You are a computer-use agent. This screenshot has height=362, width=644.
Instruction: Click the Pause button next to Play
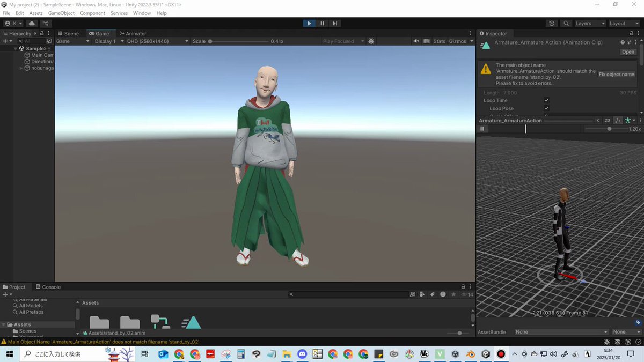(x=322, y=23)
